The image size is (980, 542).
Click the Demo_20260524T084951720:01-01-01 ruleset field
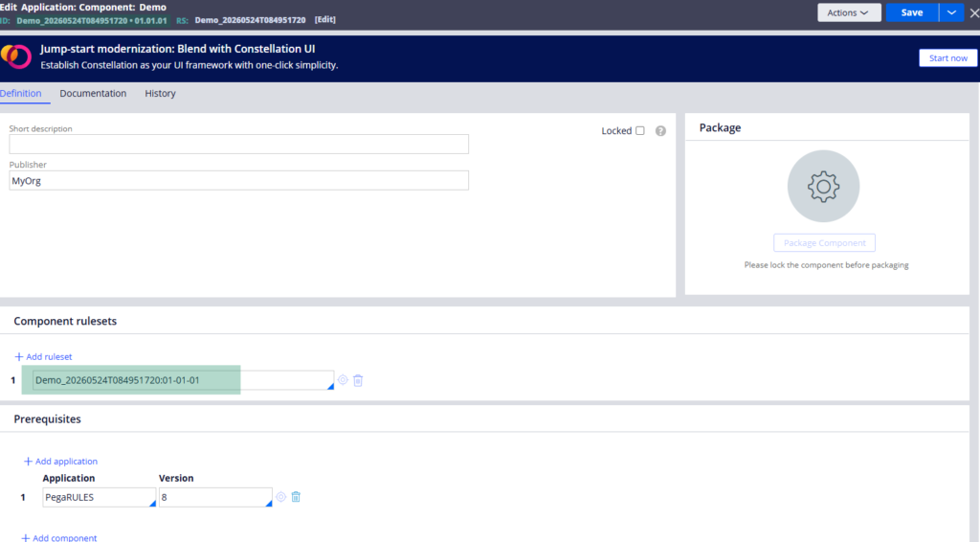pyautogui.click(x=183, y=380)
